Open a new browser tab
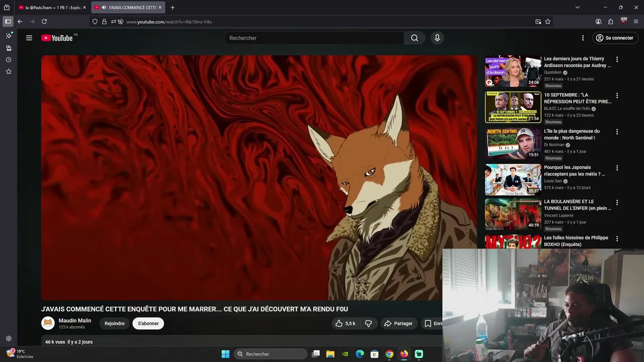Viewport: 644px width, 362px height. 173,8
